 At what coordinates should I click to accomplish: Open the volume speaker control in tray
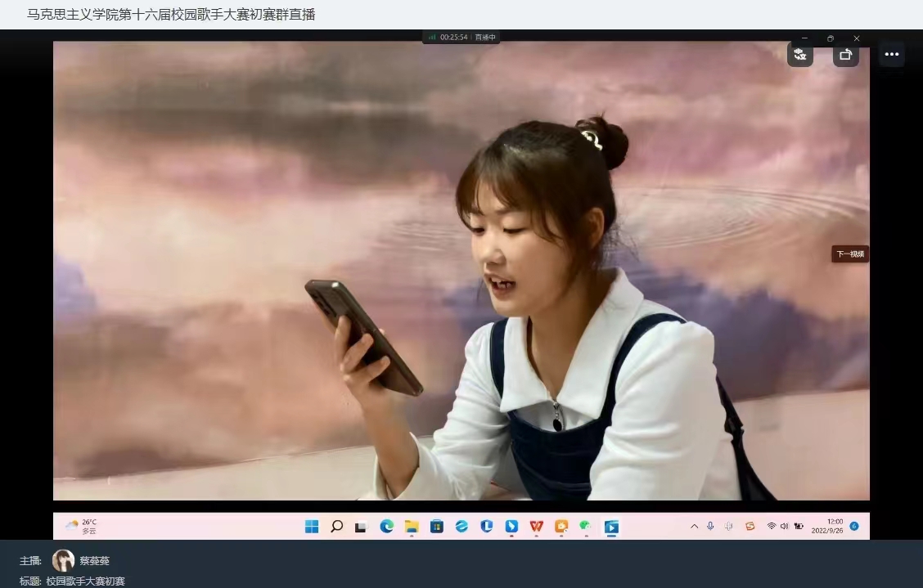(x=784, y=527)
